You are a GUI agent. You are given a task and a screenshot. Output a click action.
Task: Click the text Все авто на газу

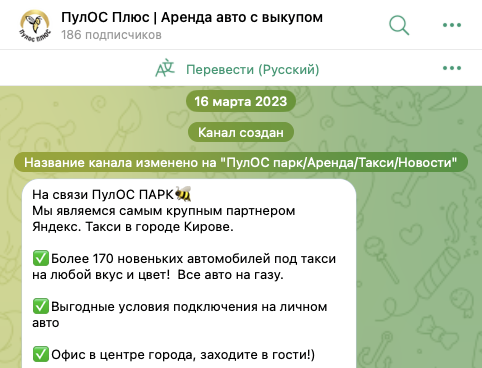230,275
